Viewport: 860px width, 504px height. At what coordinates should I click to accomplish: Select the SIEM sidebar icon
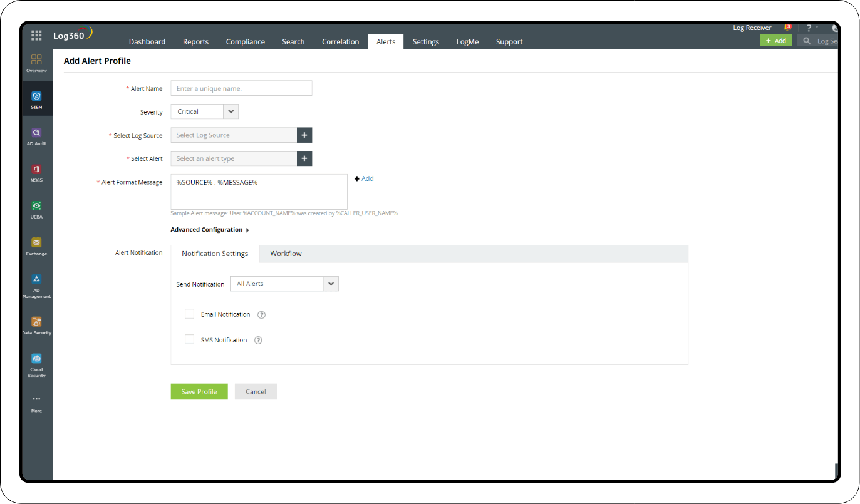[x=36, y=100]
